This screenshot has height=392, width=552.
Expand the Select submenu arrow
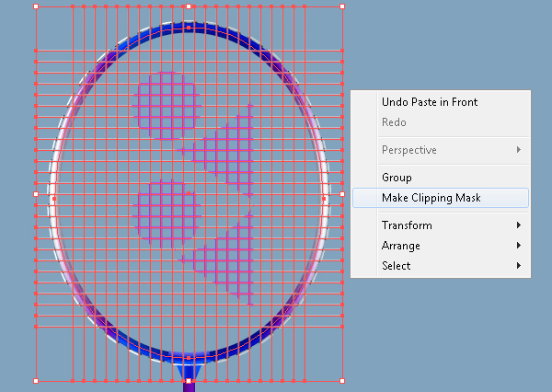(x=519, y=265)
